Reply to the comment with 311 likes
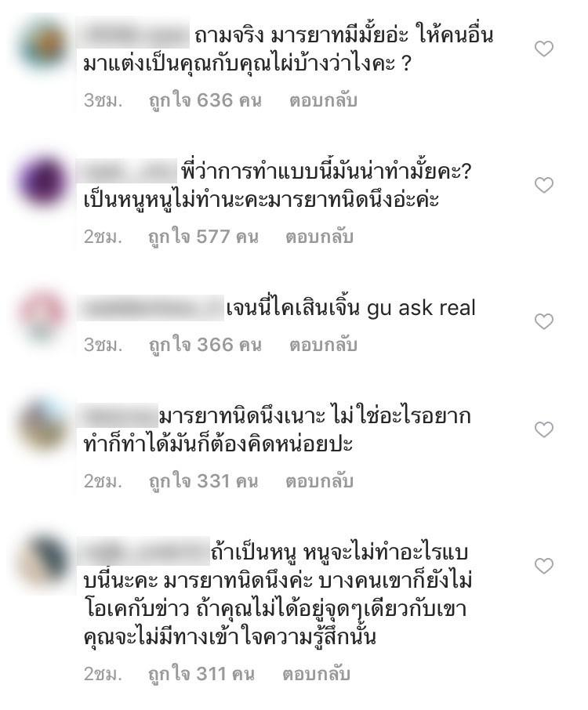Image resolution: width=588 pixels, height=710 pixels. [316, 674]
